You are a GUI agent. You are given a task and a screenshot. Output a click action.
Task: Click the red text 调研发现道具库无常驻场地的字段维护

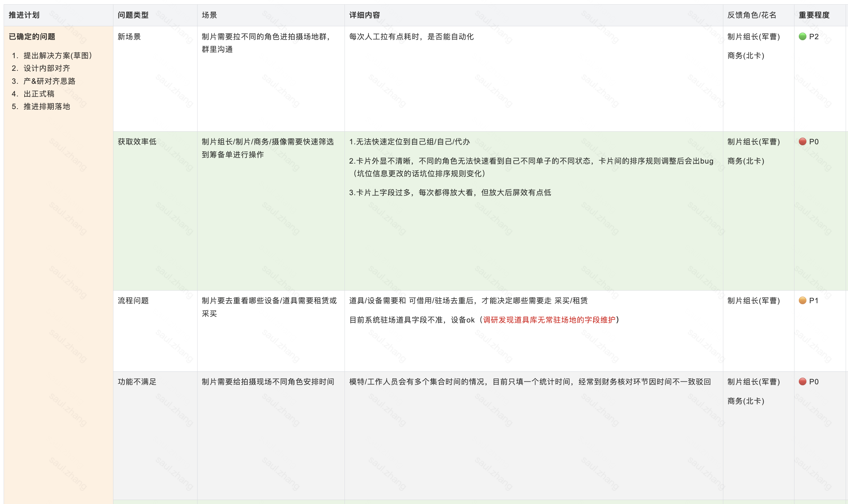point(549,320)
